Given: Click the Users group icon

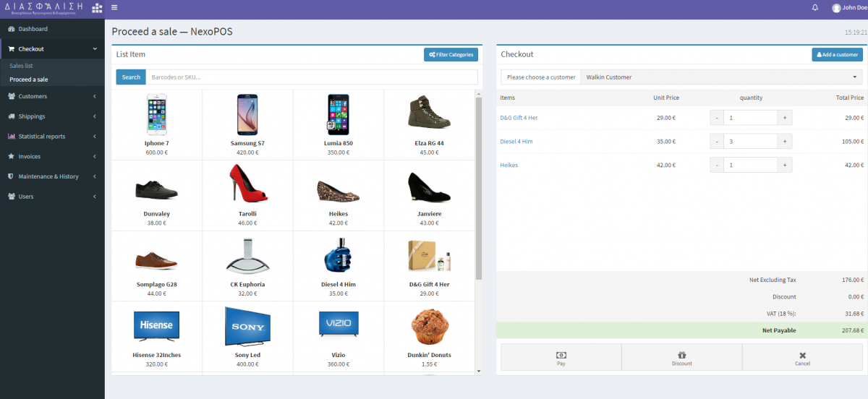Looking at the screenshot, I should coord(12,197).
